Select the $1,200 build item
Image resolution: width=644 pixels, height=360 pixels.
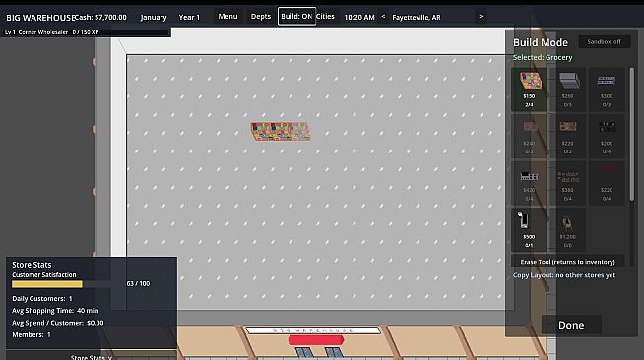(568, 229)
